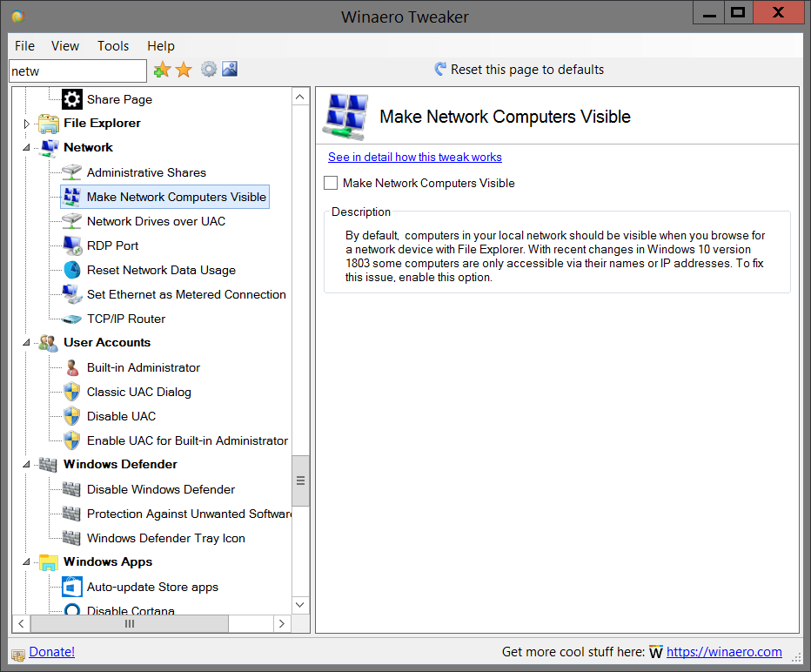Viewport: 811px width, 672px height.
Task: Click inside the search box showing netw
Action: (x=77, y=70)
